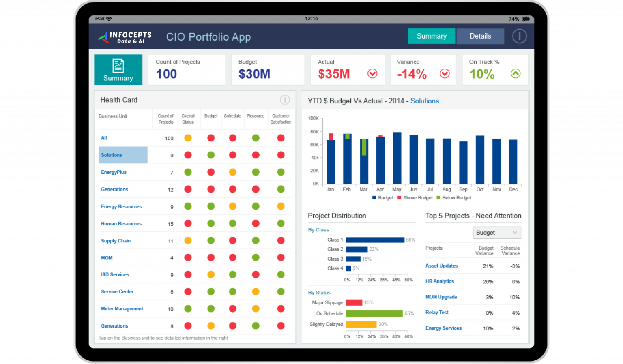
Task: Click the On Schedule status bar
Action: tap(374, 313)
